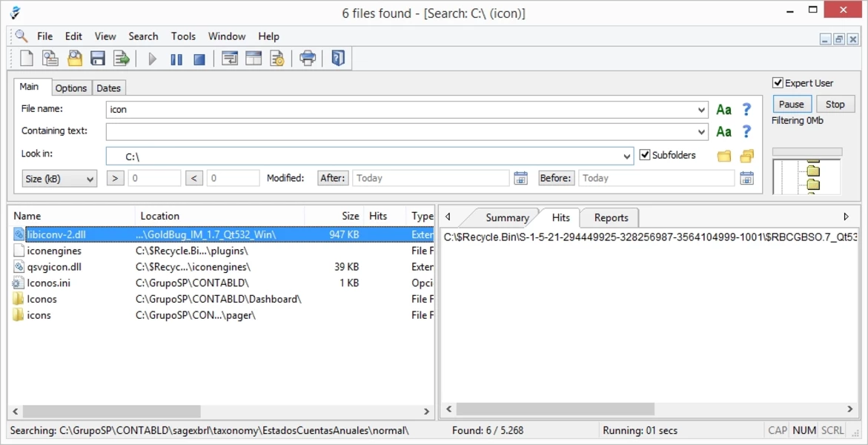Uncheck the Subfolders checkbox
The width and height of the screenshot is (868, 445).
coord(645,155)
